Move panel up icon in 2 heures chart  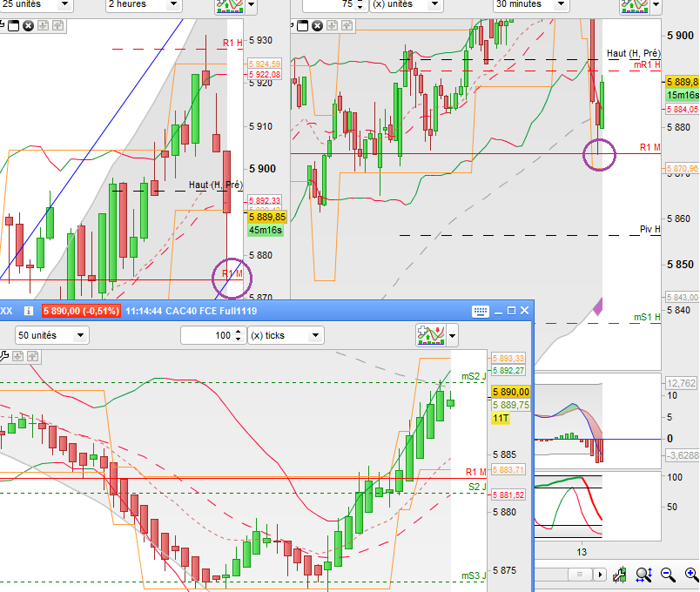pyautogui.click(x=57, y=25)
